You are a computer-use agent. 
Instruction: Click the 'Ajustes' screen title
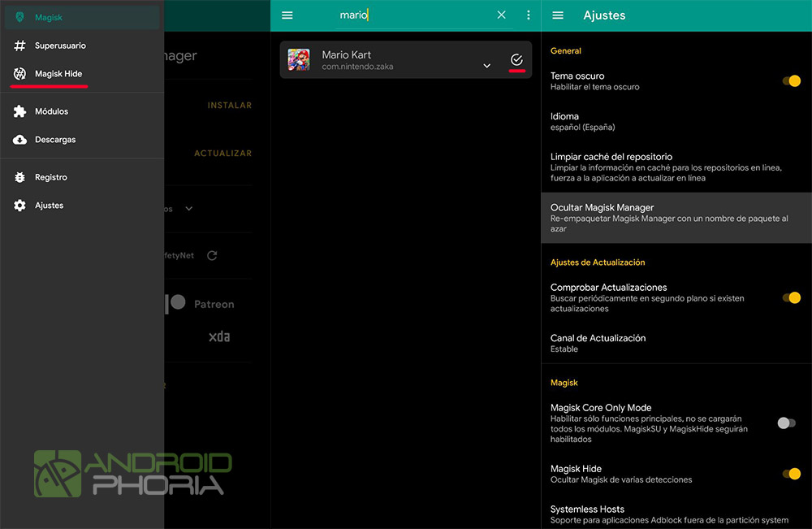point(604,15)
